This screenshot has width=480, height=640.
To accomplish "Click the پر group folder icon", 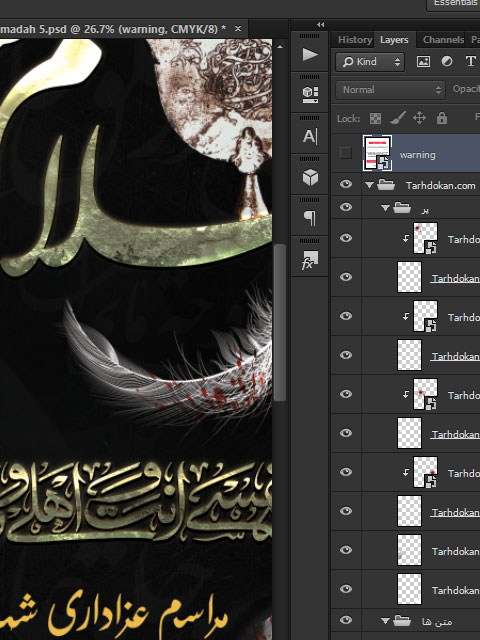I will pos(402,208).
